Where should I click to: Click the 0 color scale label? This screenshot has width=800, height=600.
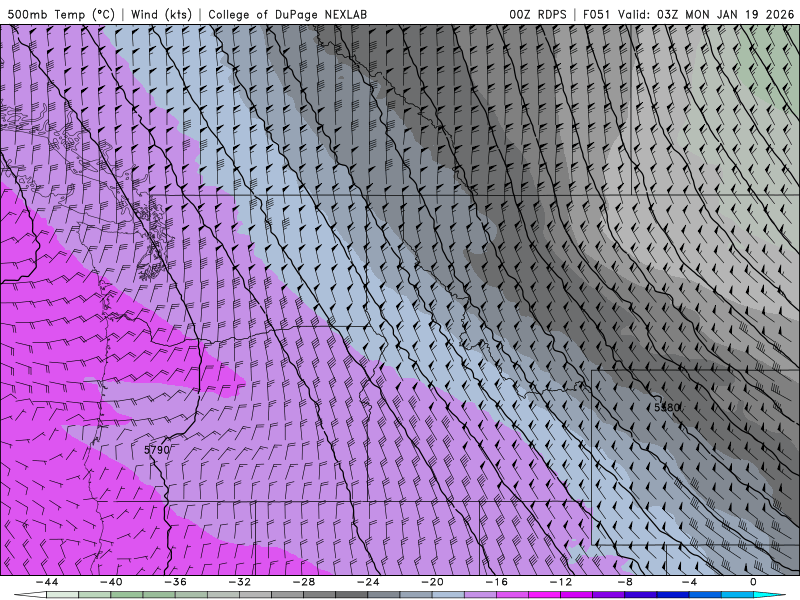(x=754, y=582)
